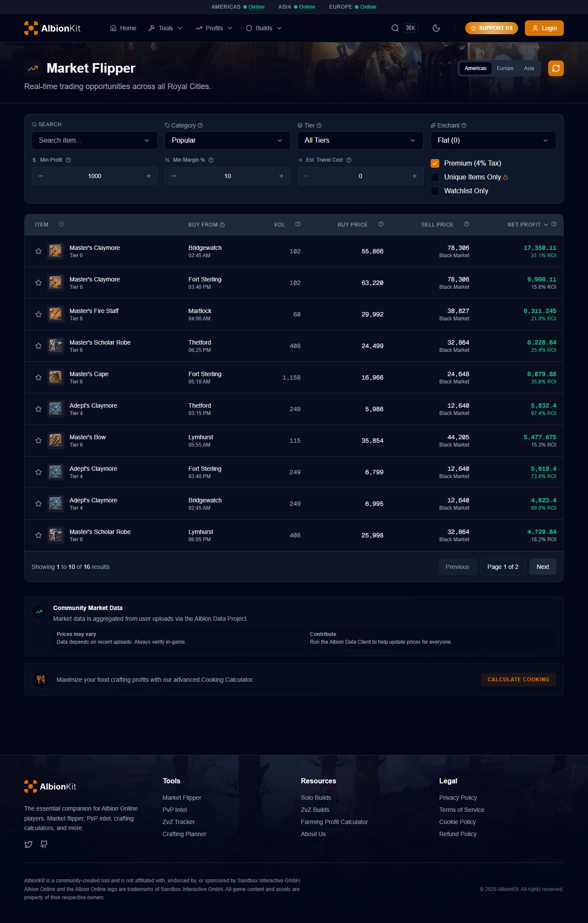Click the AlbionKit logo in header

tap(52, 28)
